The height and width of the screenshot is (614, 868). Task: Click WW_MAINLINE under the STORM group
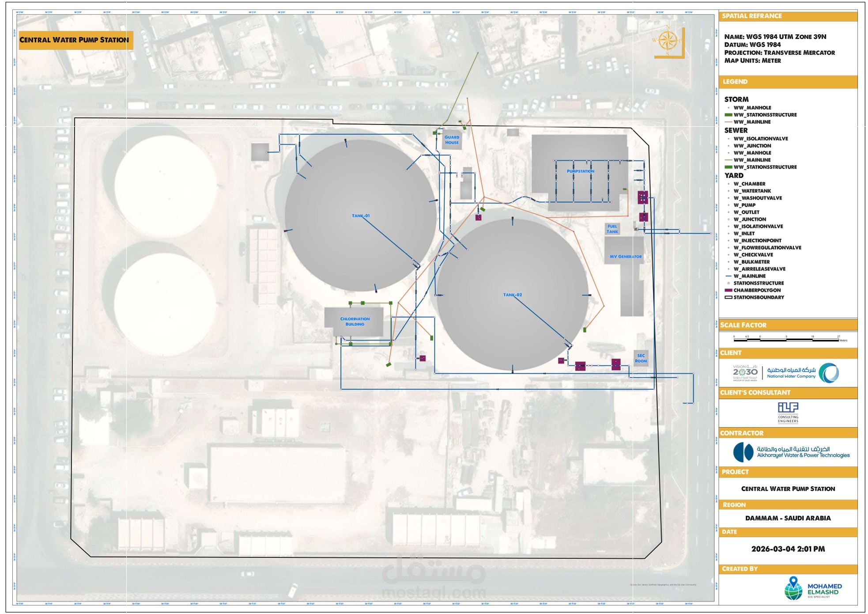(x=752, y=122)
